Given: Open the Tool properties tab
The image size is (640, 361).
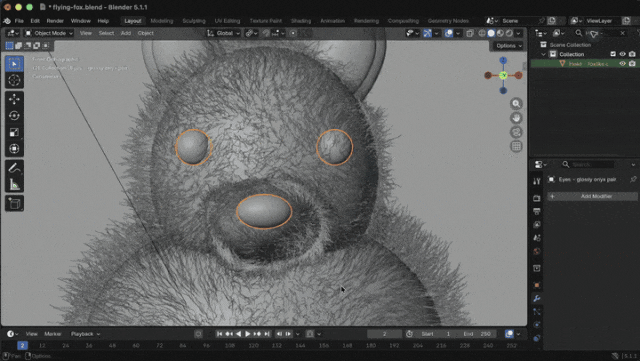Looking at the screenshot, I should (537, 181).
